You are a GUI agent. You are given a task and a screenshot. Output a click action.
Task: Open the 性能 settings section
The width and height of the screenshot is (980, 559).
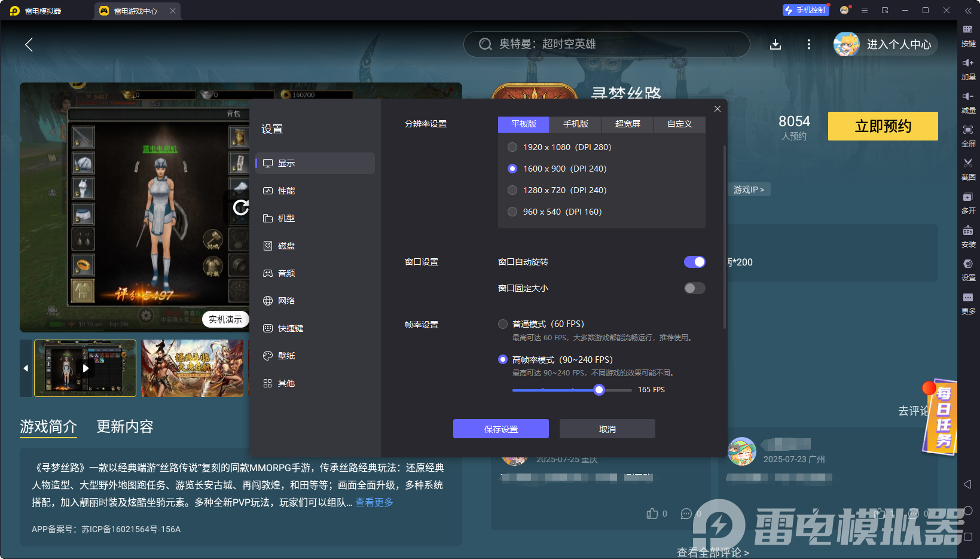tap(286, 191)
